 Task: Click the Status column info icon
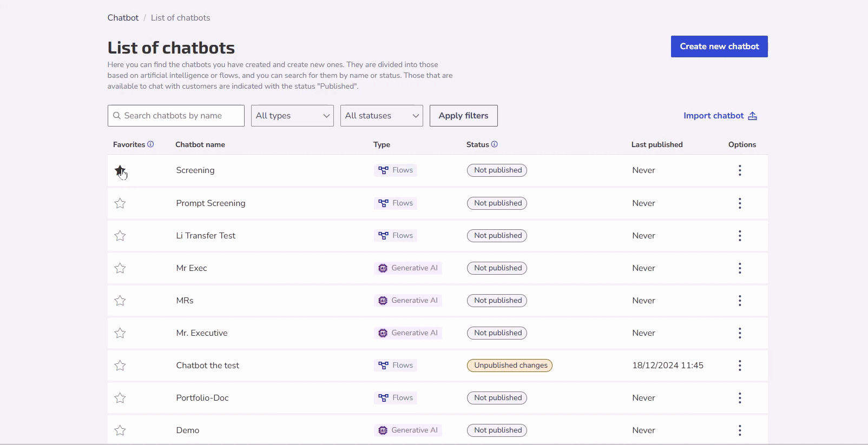[x=495, y=144]
